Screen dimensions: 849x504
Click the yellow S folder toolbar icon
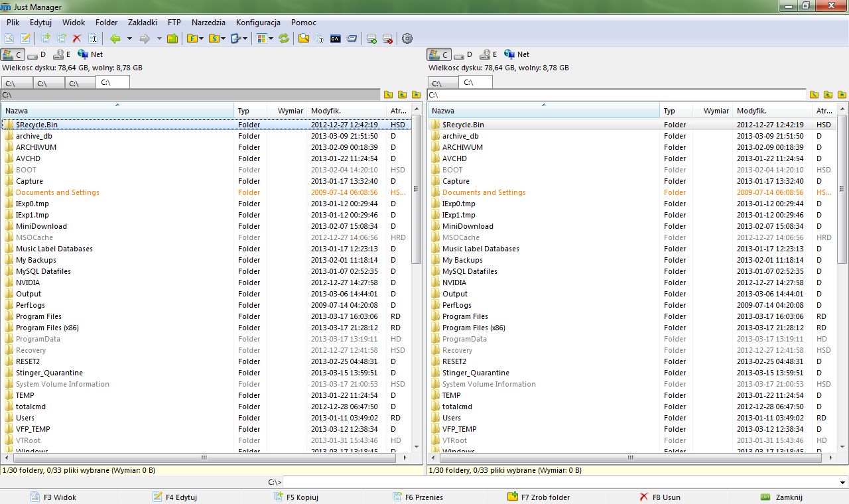point(214,38)
